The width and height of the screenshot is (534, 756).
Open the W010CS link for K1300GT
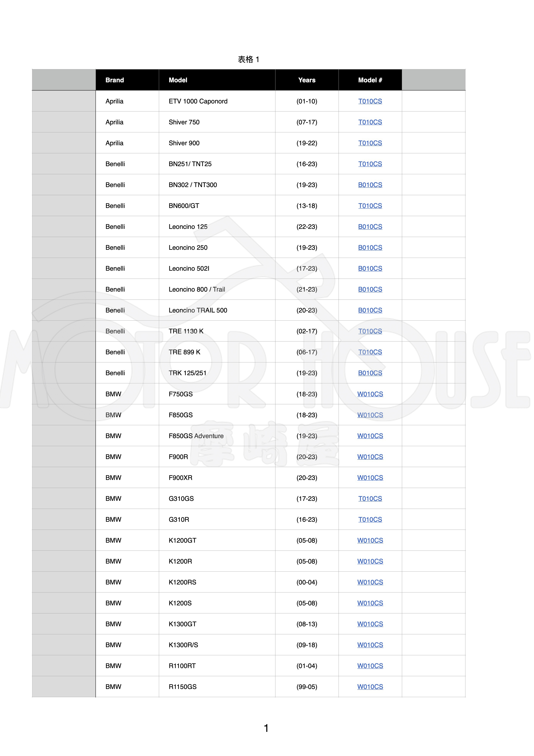click(370, 624)
